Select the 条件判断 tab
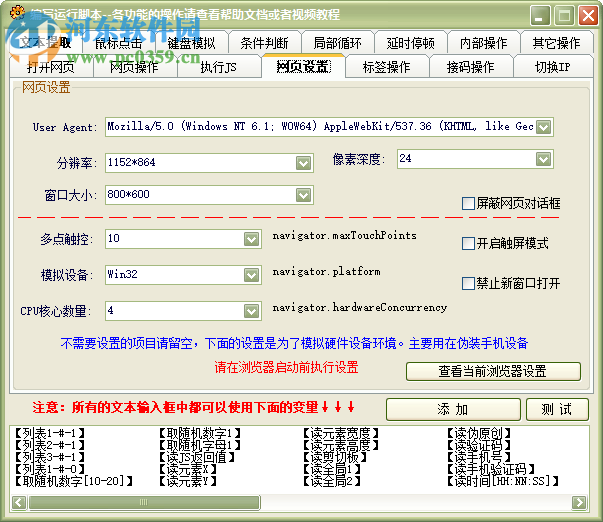 click(x=265, y=43)
